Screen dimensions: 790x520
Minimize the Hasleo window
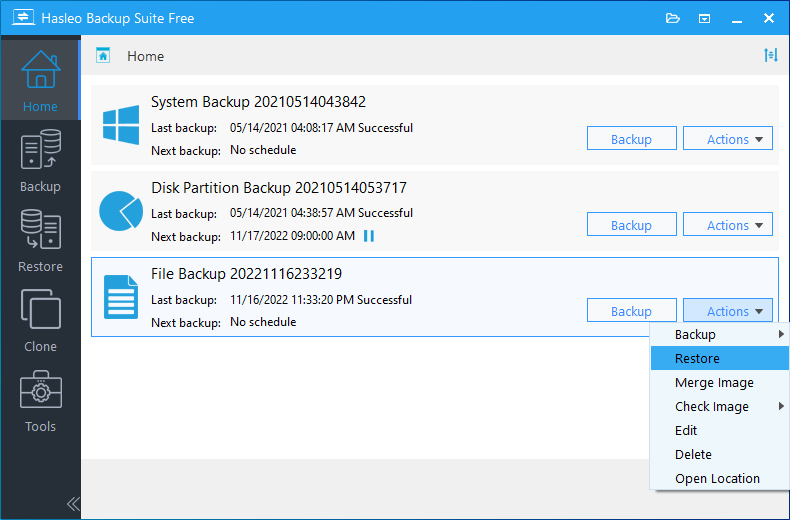pyautogui.click(x=737, y=19)
